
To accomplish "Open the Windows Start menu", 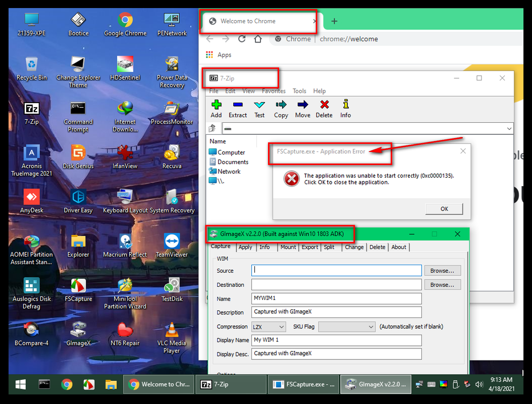I will point(21,384).
